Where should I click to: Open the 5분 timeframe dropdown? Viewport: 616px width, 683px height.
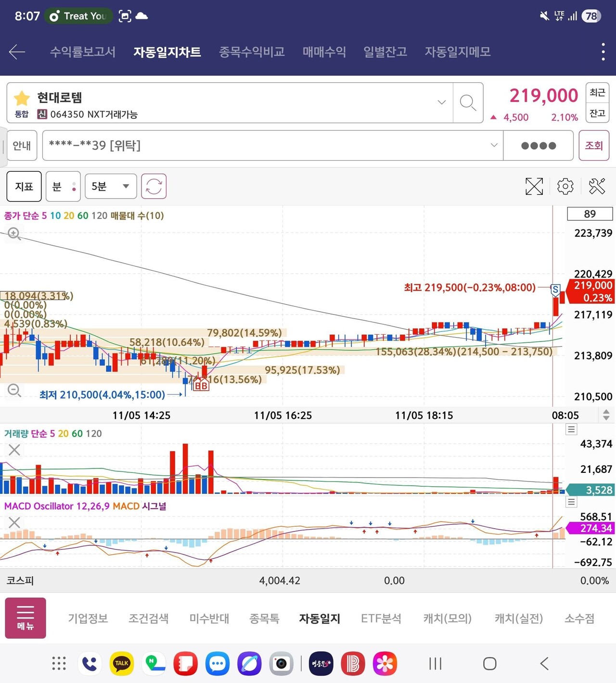click(x=110, y=186)
